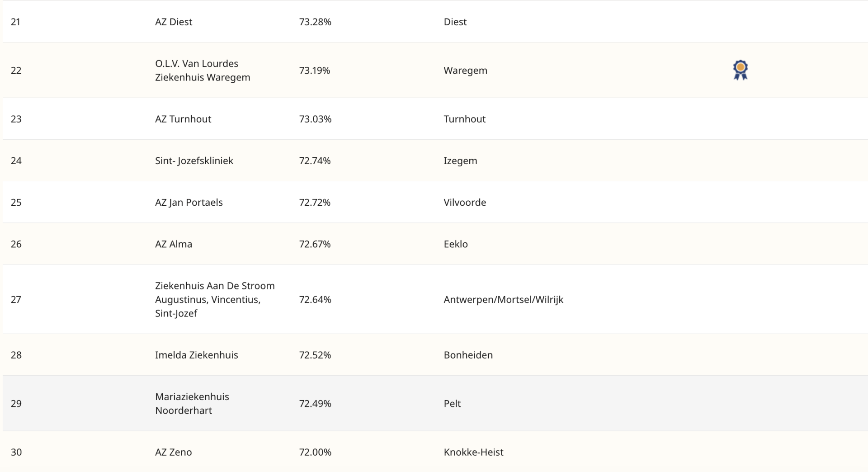The height and width of the screenshot is (472, 868).
Task: Select O.L.V. Van Lourdes Ziekenhuis Waregem
Action: tap(202, 70)
